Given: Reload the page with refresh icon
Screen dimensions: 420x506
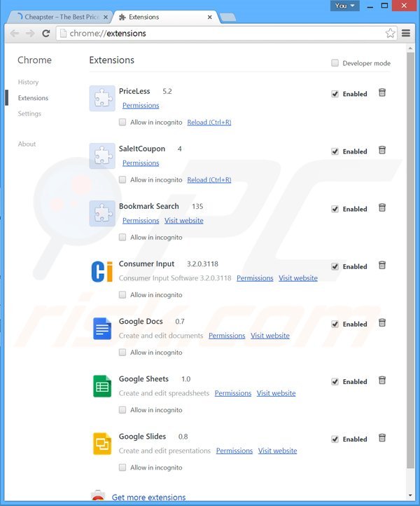Looking at the screenshot, I should [x=46, y=33].
